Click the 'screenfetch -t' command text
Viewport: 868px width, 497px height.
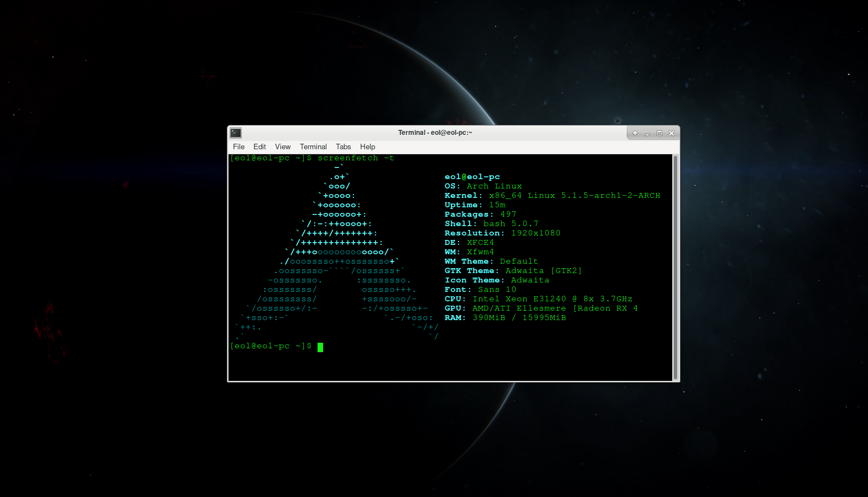coord(356,158)
